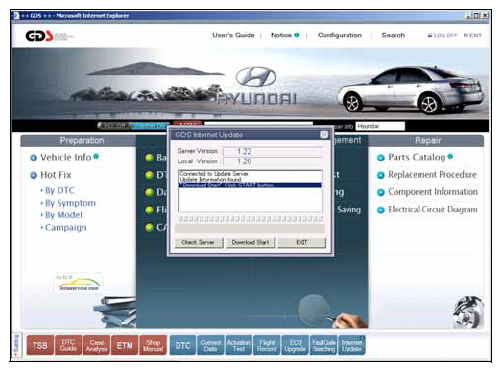Viewport: 501px width, 372px height.
Task: Click the Hyundai emblem in banner
Action: point(256,77)
